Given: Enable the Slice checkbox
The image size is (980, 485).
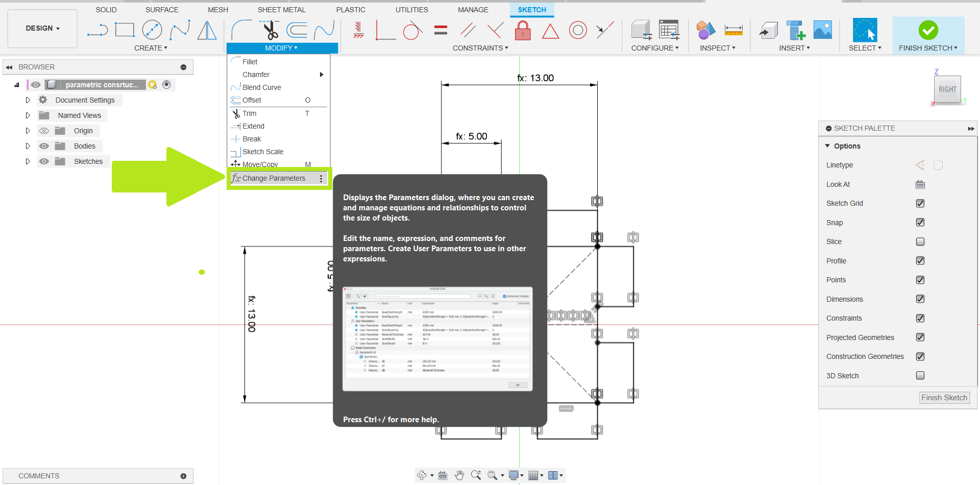Looking at the screenshot, I should (x=920, y=241).
